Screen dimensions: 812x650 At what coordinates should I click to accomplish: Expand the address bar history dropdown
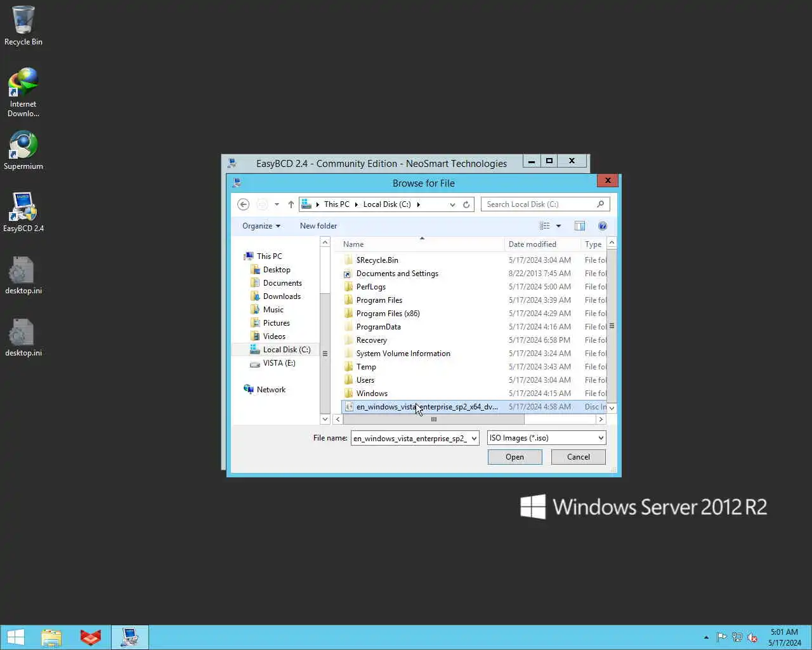pos(452,204)
